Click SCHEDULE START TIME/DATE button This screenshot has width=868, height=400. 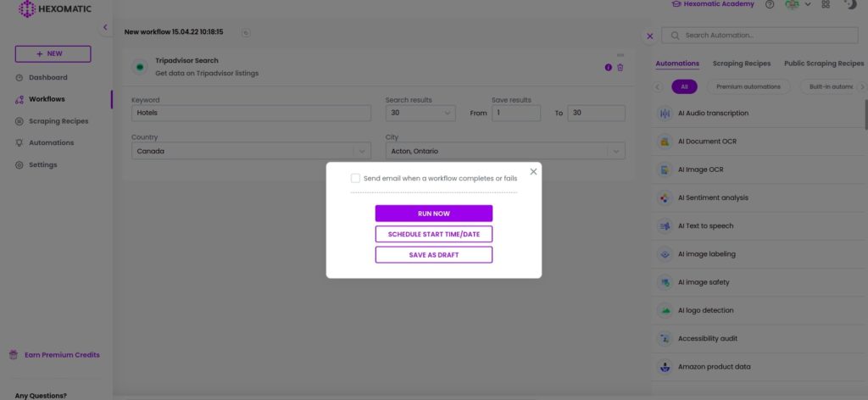click(433, 234)
